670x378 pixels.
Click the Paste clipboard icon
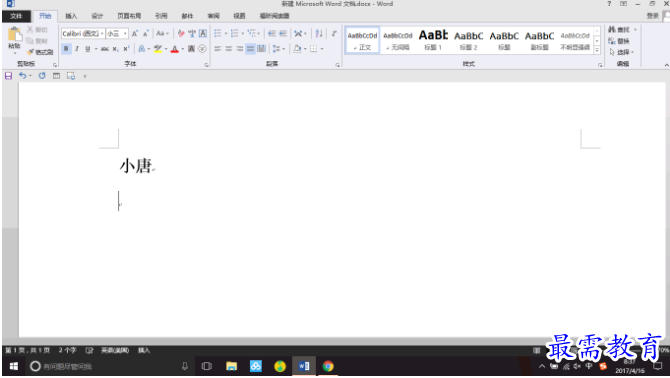[14, 35]
